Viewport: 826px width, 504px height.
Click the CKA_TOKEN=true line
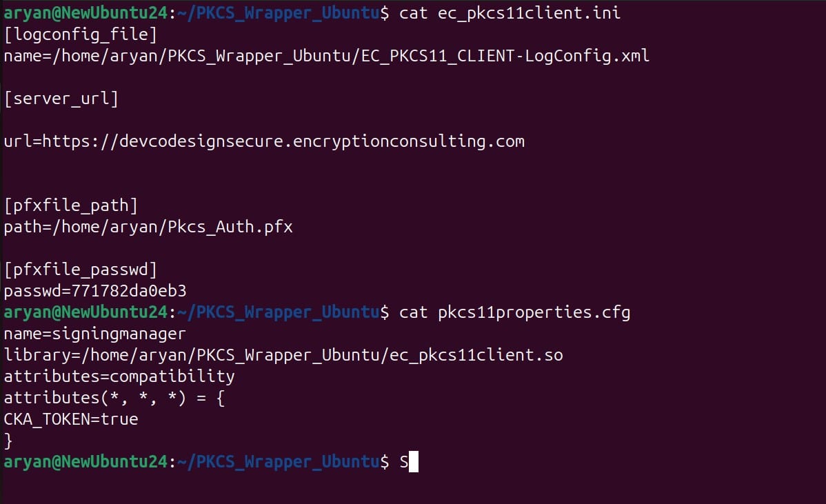[71, 419]
